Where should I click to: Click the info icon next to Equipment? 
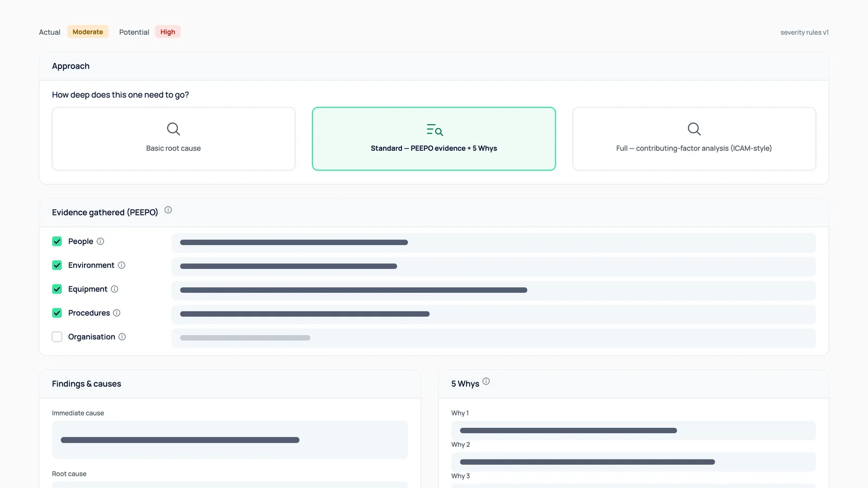coord(114,289)
